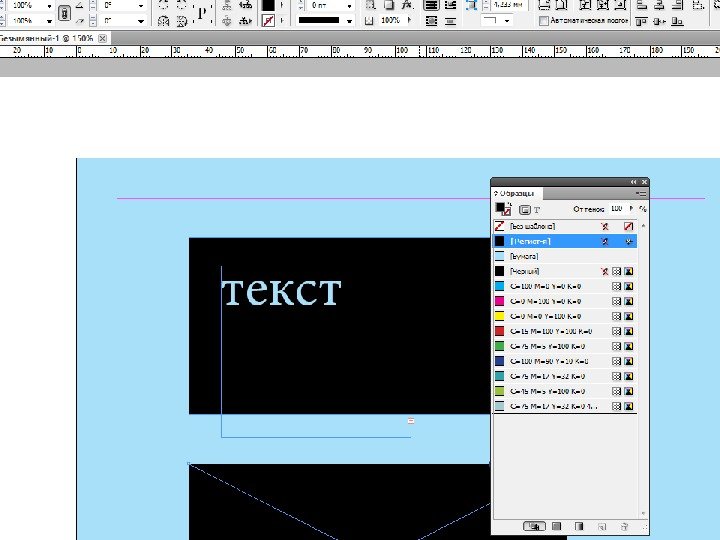
Task: Click the constrain proportions chain icon
Action: (x=64, y=13)
